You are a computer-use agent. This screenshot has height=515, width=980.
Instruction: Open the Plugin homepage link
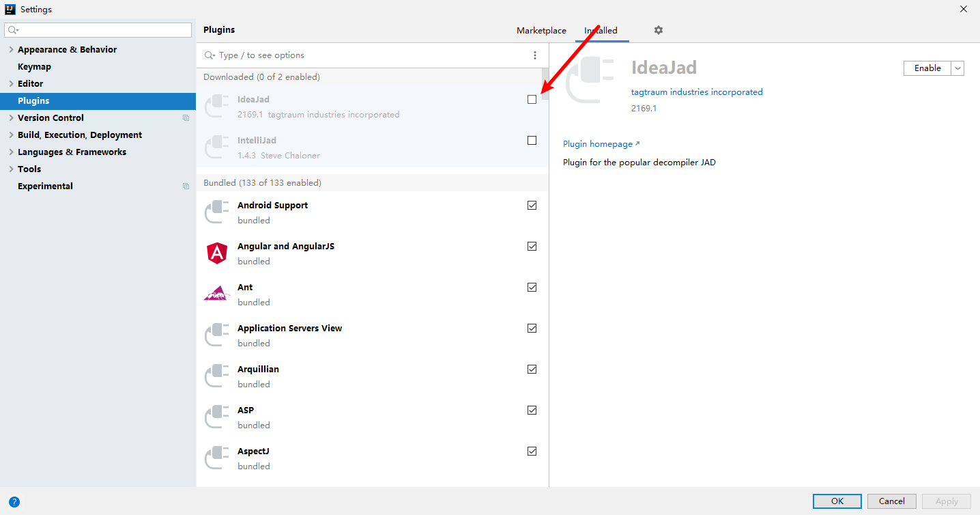(601, 144)
